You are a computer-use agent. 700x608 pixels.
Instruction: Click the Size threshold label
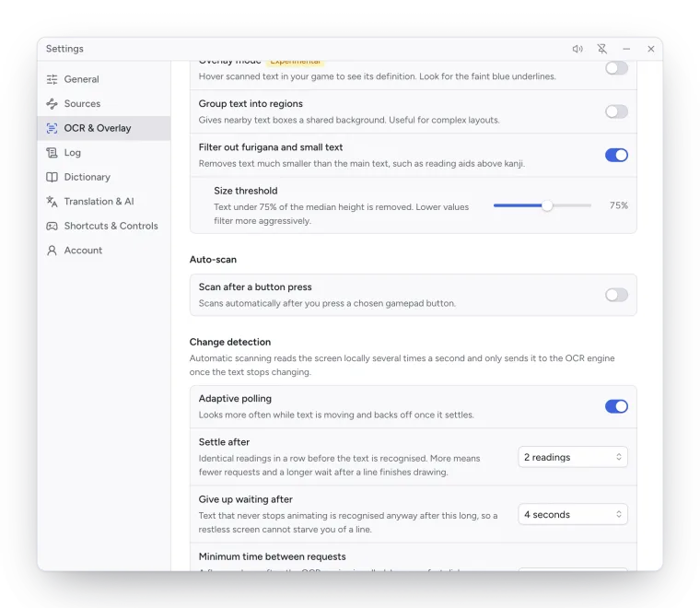(246, 191)
